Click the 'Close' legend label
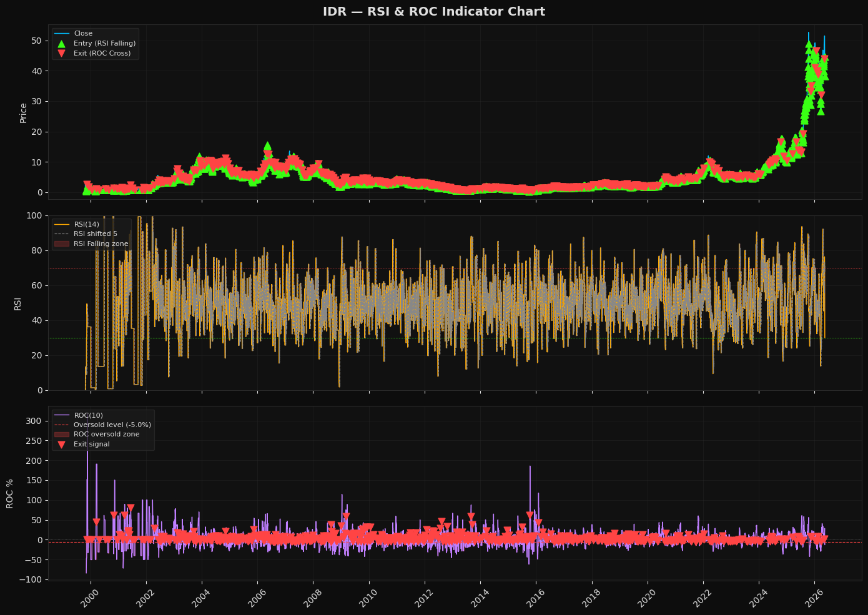 click(83, 34)
